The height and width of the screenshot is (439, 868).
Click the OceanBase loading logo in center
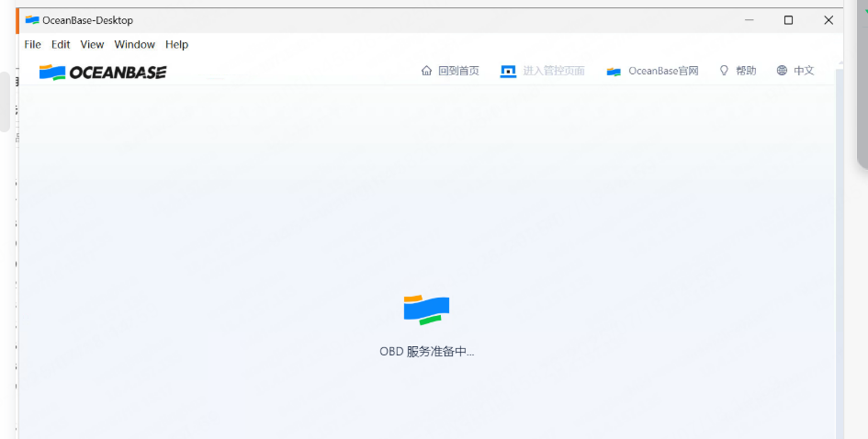[426, 310]
